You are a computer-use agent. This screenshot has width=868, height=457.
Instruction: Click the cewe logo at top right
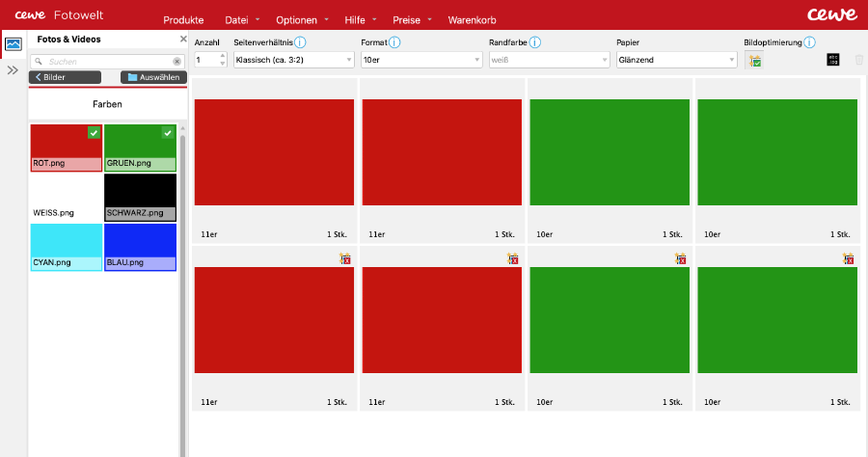831,14
